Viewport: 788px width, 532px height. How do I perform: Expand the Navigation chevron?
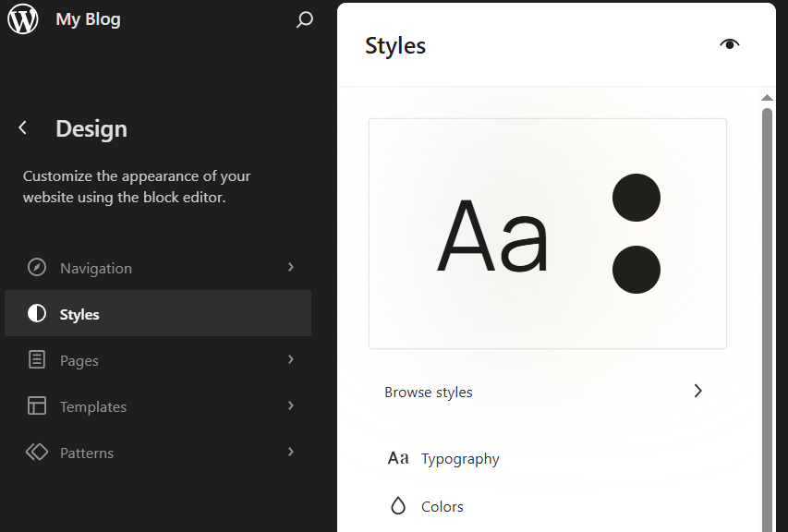291,267
